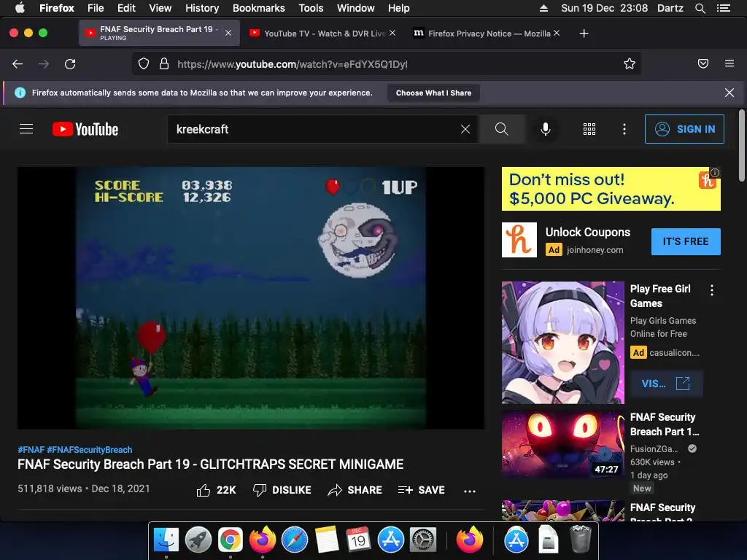The image size is (747, 560).
Task: Close the Firefox Privacy Notice tab
Action: [557, 33]
